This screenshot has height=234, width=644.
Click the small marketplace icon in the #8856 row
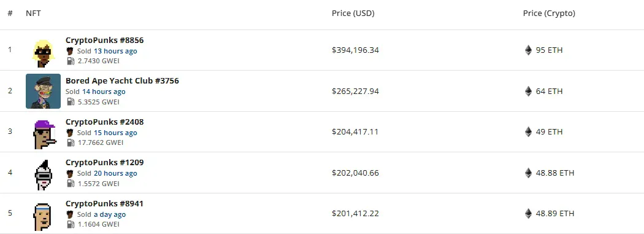(71, 51)
